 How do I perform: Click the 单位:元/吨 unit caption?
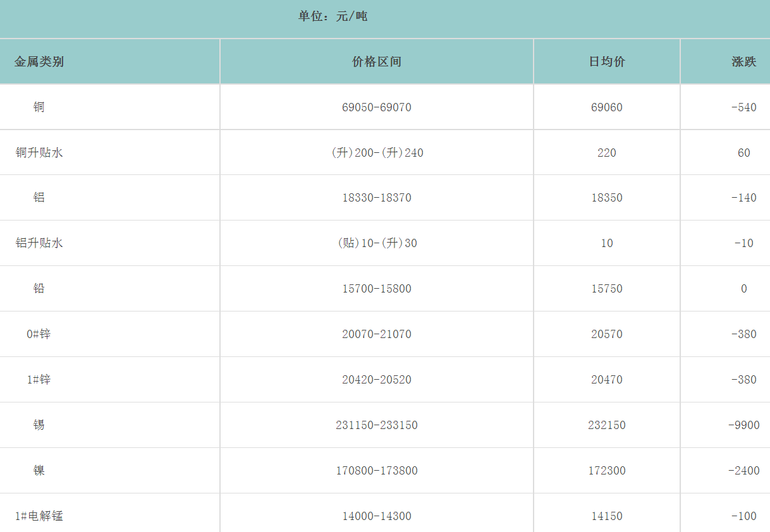(x=333, y=16)
